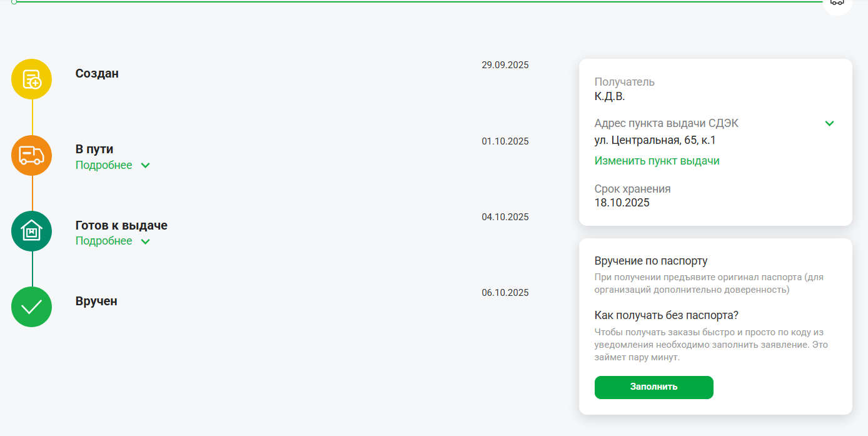The image size is (868, 436).
Task: Expand the Адрес пункта выдачи СДЭК chevron
Action: [x=829, y=123]
